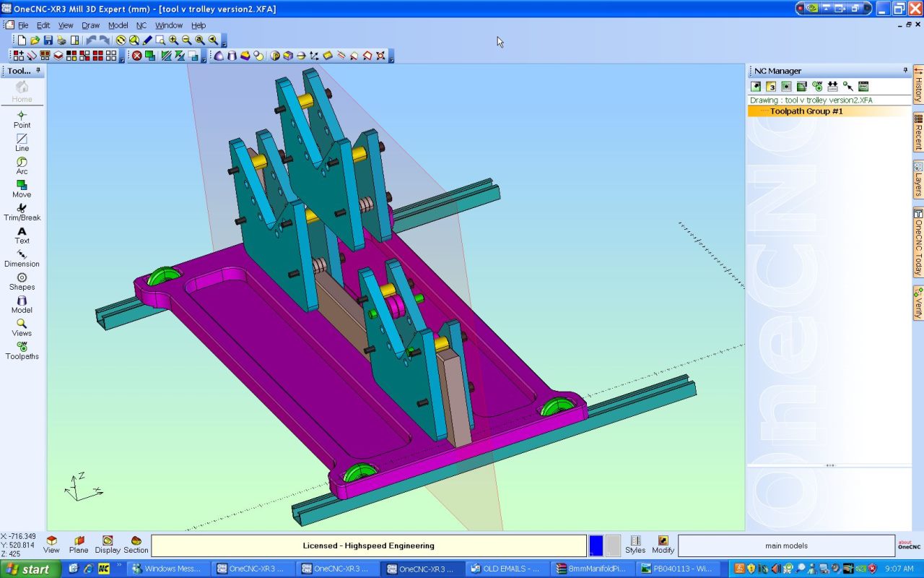Select the Dimension tool

coord(22,258)
